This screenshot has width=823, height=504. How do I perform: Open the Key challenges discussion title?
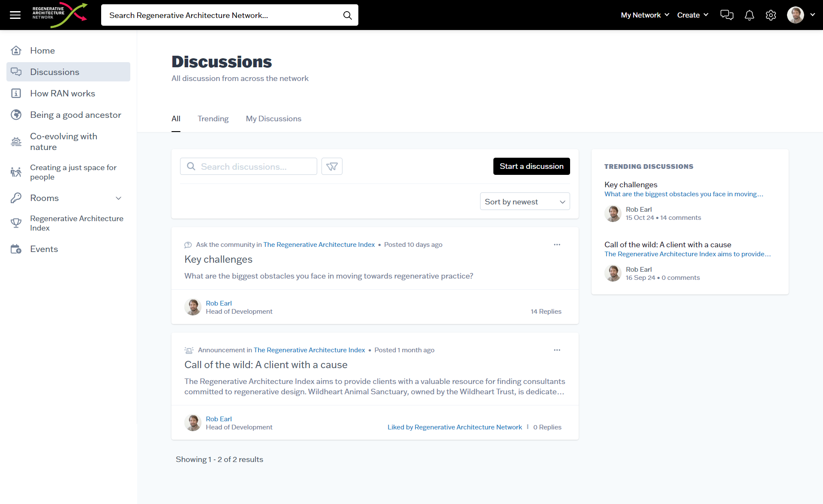(218, 259)
